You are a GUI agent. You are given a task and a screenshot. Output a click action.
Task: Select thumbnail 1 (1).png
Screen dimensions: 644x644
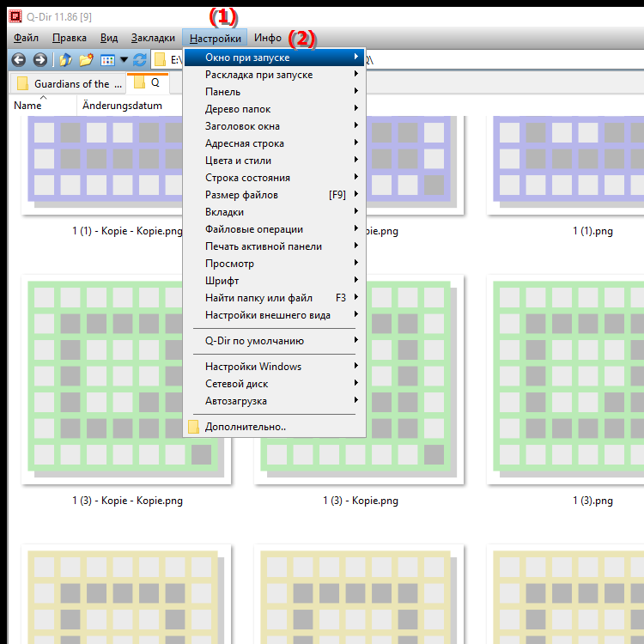coord(566,165)
